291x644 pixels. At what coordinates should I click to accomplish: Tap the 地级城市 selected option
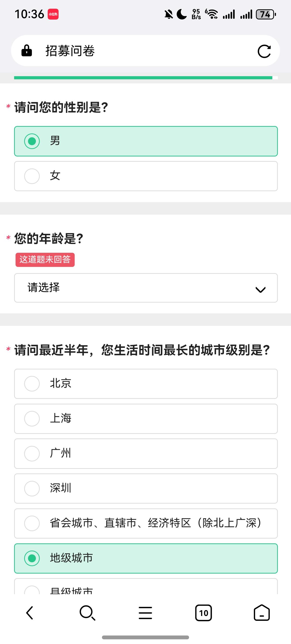pyautogui.click(x=146, y=558)
